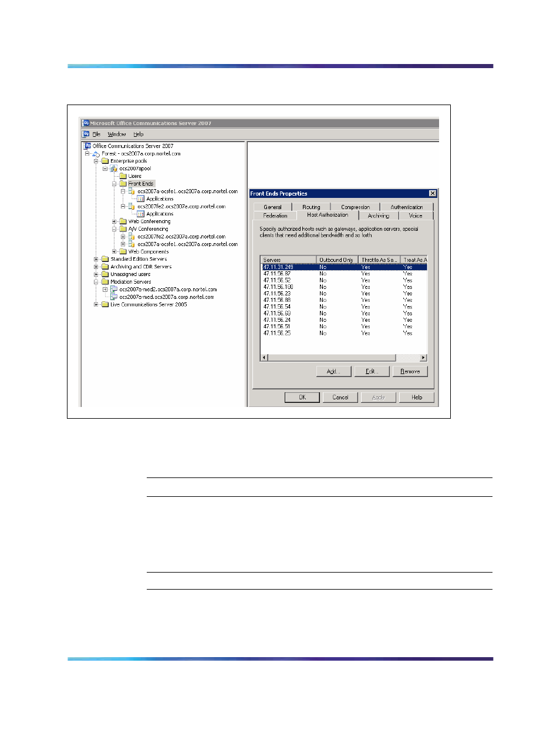This screenshot has height=747, width=560.
Task: Click the Remove button
Action: 410,372
